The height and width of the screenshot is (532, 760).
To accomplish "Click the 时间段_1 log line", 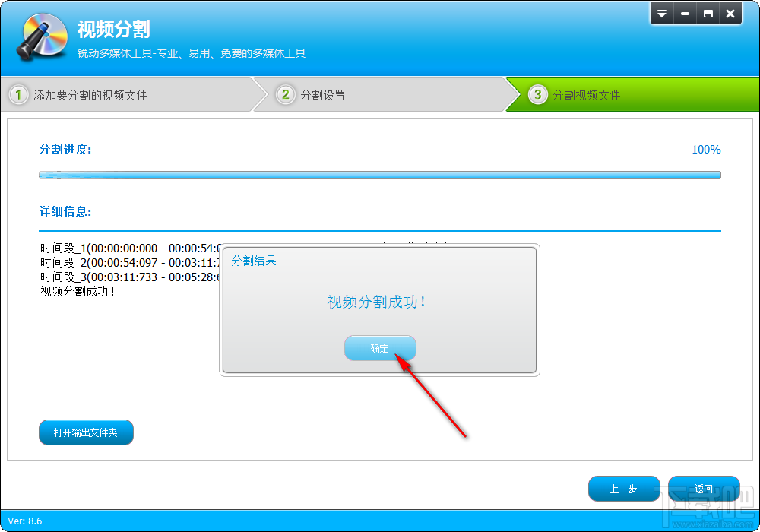I will click(130, 248).
